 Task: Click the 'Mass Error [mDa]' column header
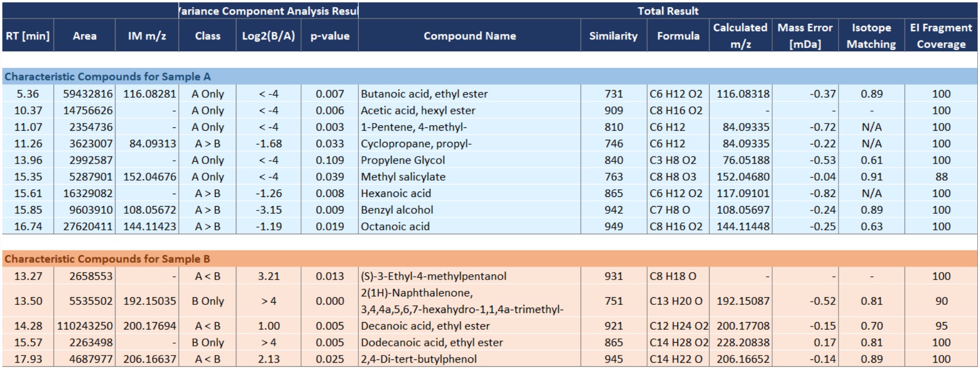click(805, 36)
